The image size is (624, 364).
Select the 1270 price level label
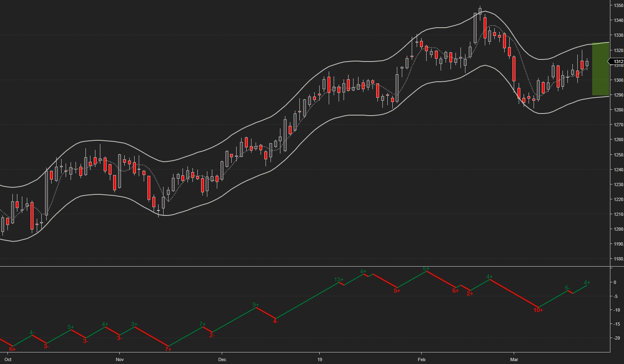coord(618,125)
